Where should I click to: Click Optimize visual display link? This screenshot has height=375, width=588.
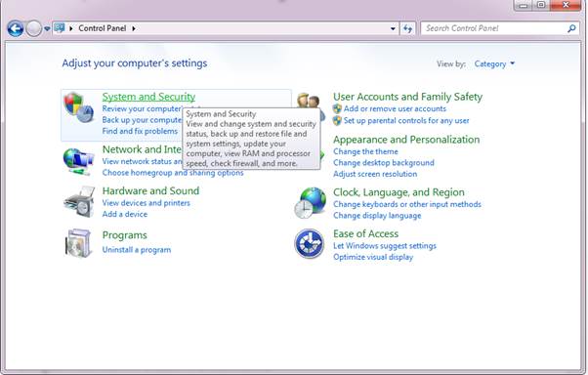click(x=373, y=257)
